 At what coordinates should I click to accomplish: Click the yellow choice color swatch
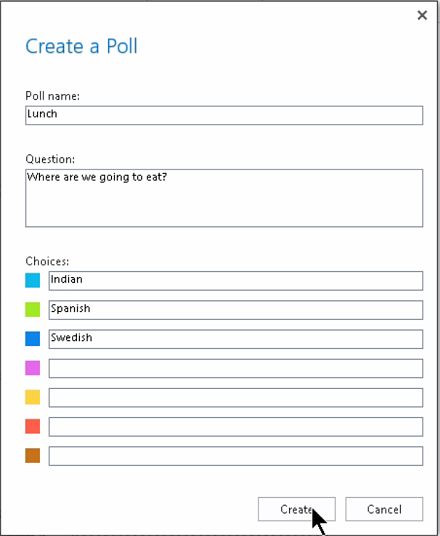tap(32, 397)
